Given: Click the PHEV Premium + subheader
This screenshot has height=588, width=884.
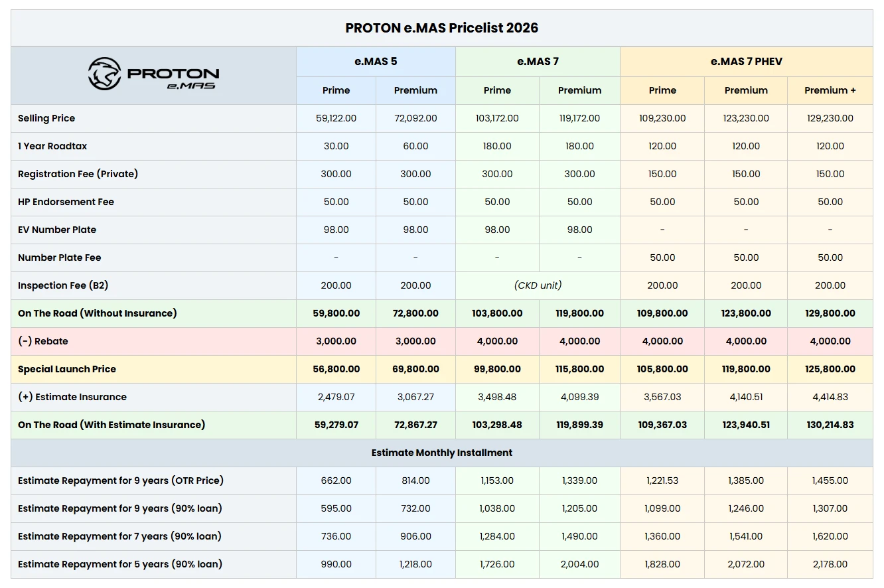Looking at the screenshot, I should point(830,90).
